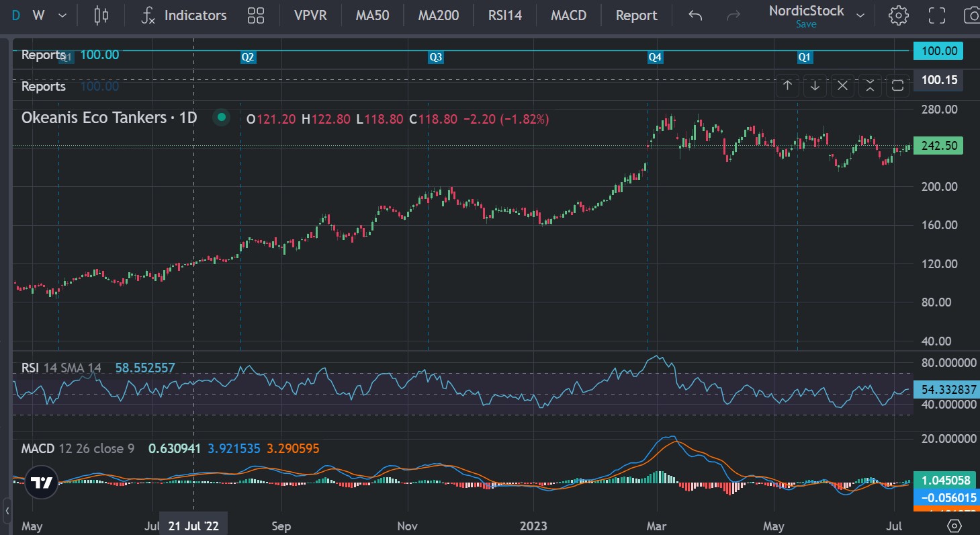Select the MACD 12 26 close 9 legend
Image resolution: width=980 pixels, height=535 pixels.
pyautogui.click(x=78, y=448)
